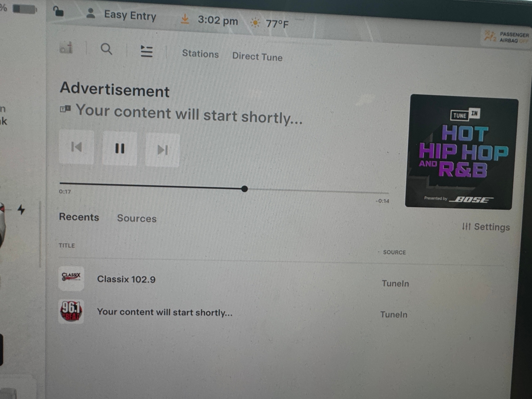Tap the sun weather icon
Screen dimensions: 532x399
[x=255, y=23]
